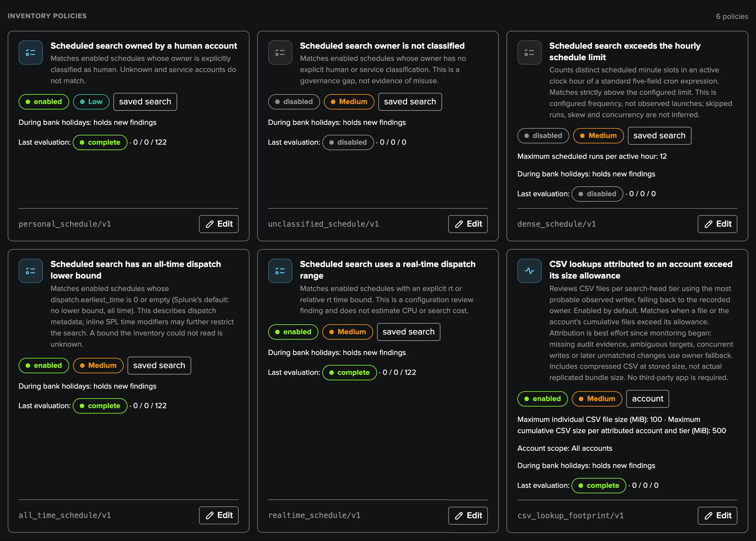Click the 'account' tag on CSV lookups card
The width and height of the screenshot is (756, 541).
(648, 399)
